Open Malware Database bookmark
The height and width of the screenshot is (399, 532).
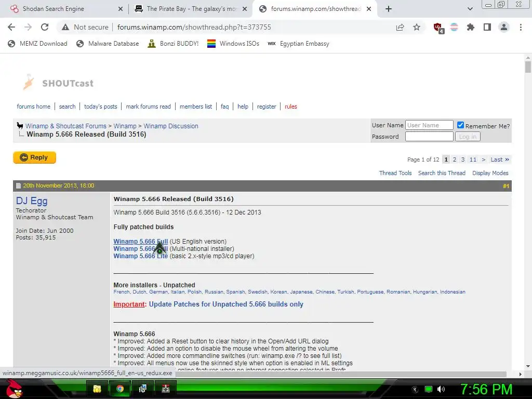click(108, 44)
